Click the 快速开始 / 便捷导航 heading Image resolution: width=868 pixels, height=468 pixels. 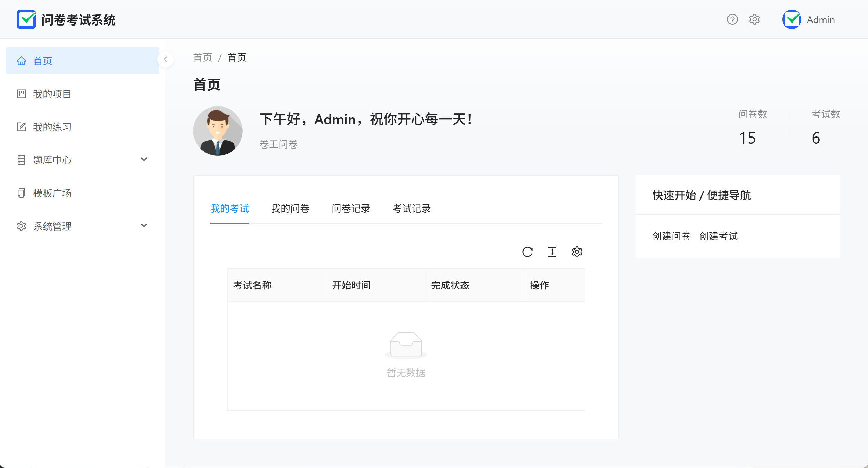click(702, 195)
